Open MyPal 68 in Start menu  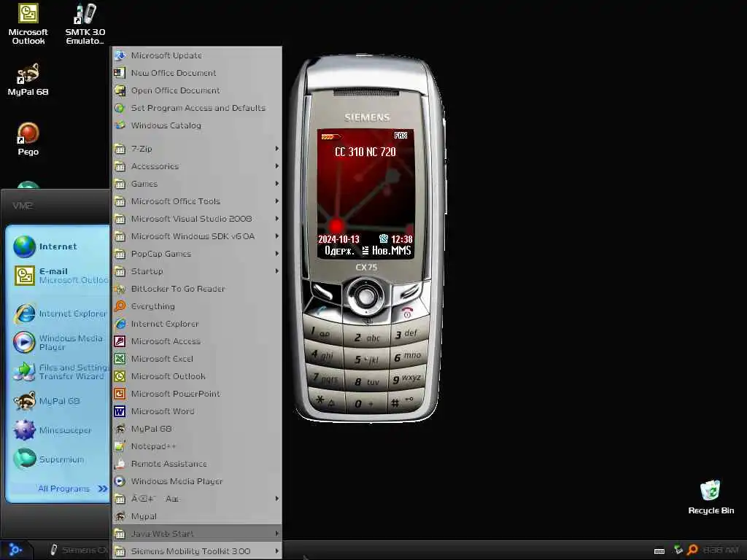(59, 401)
